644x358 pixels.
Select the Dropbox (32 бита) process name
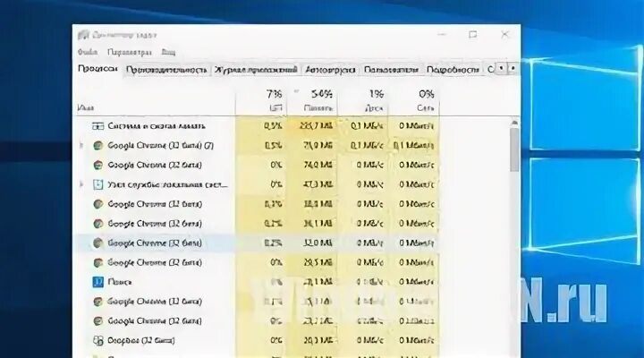[x=141, y=341]
